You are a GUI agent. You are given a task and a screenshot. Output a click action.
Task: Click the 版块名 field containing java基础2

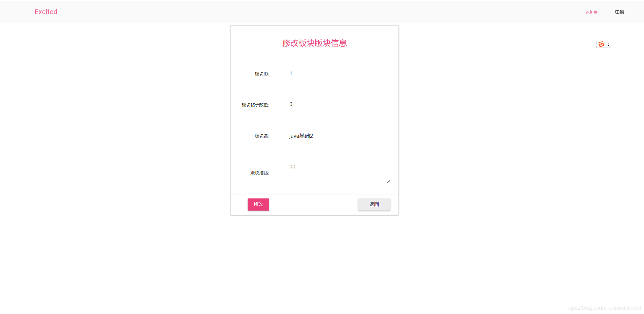[339, 135]
